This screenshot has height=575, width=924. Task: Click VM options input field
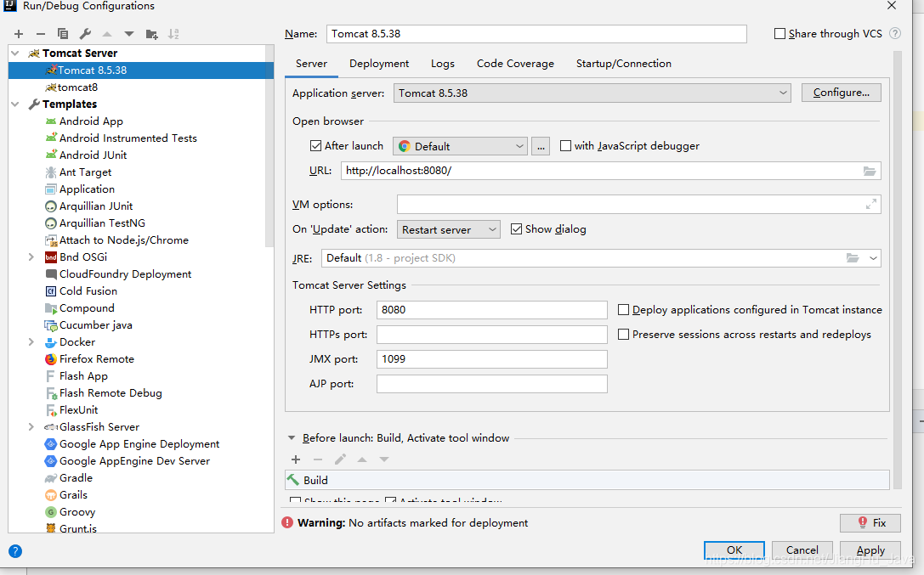(638, 204)
